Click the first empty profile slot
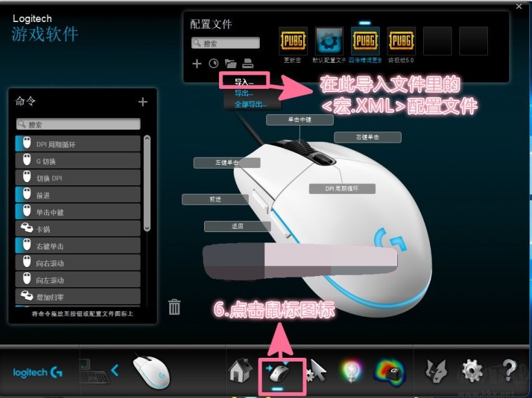This screenshot has width=532, height=398. 437,41
